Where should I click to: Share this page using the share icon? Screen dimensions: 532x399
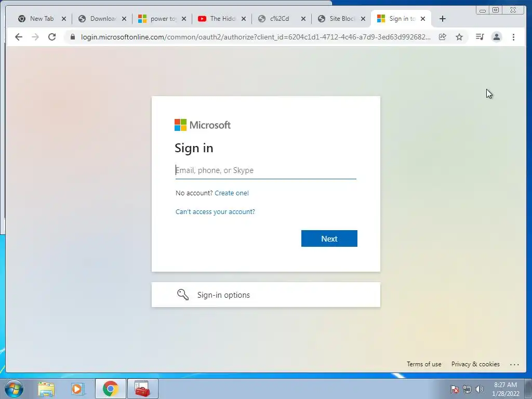pos(443,37)
